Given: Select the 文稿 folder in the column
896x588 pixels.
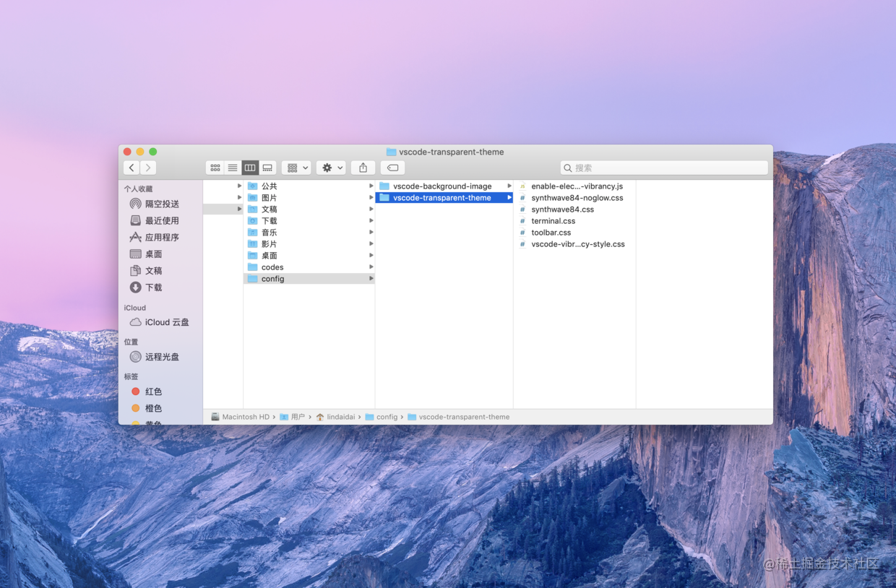Looking at the screenshot, I should pyautogui.click(x=309, y=209).
